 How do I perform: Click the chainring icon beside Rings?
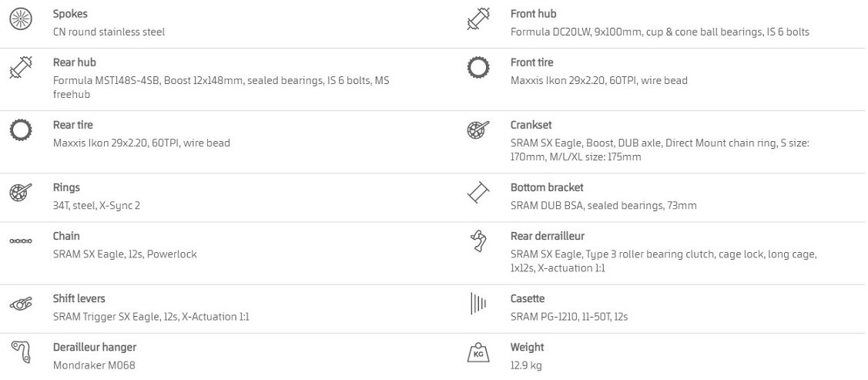20,193
